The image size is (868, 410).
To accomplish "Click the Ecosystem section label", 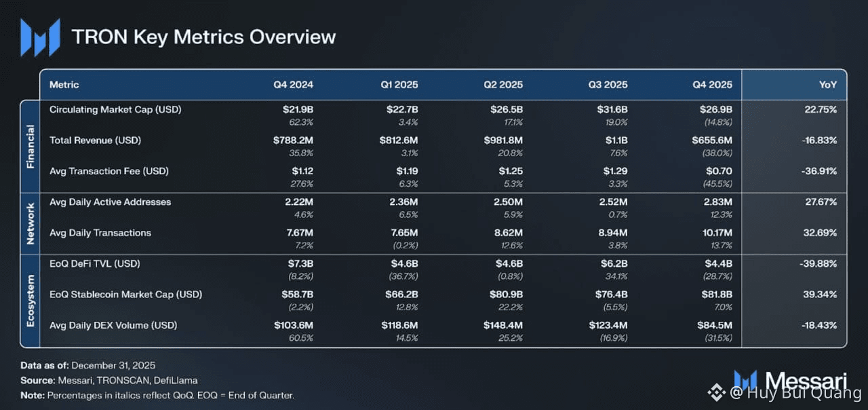I will (x=31, y=301).
